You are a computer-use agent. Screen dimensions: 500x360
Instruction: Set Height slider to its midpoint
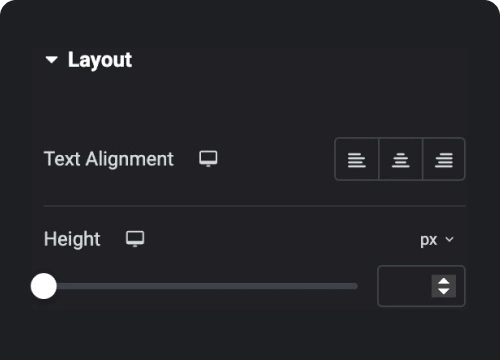(200, 286)
